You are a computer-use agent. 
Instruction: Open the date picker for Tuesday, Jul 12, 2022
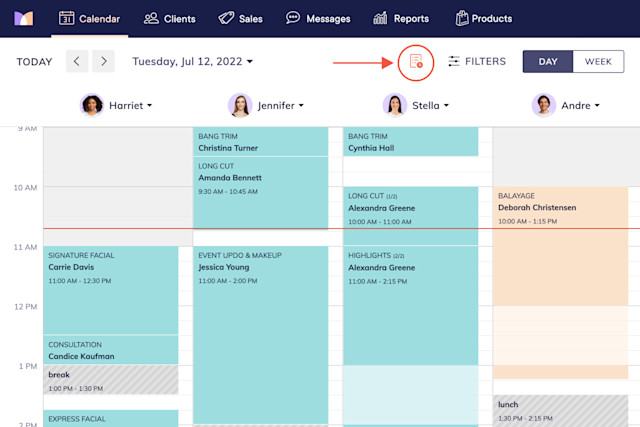point(193,61)
